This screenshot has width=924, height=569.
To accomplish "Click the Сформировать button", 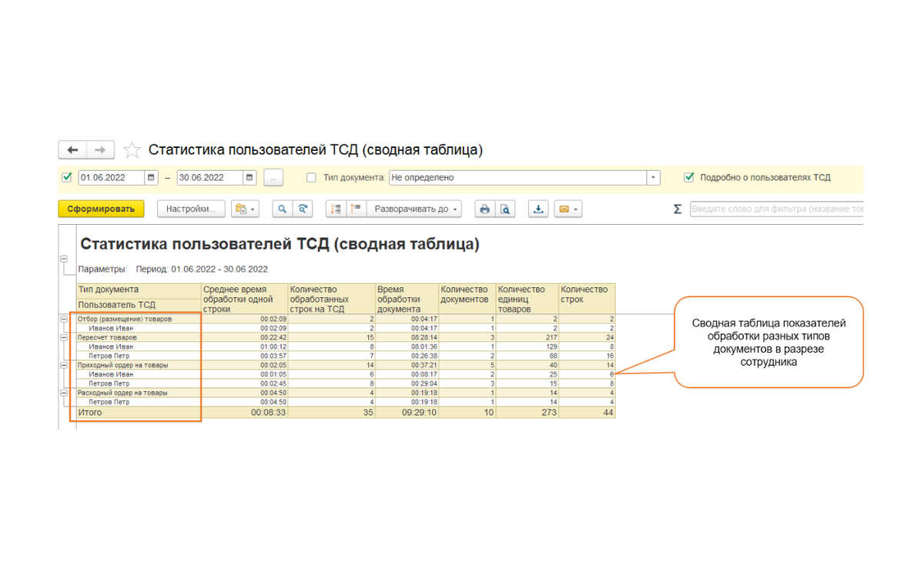I will pyautogui.click(x=101, y=209).
